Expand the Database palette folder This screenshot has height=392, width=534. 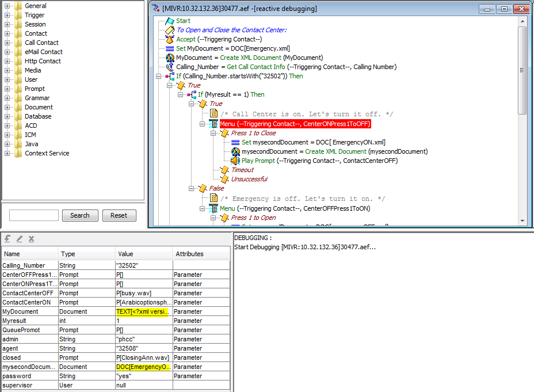tap(7, 116)
